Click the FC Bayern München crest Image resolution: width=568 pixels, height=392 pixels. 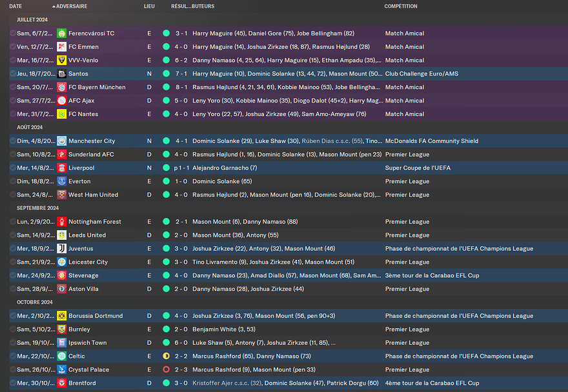point(61,87)
